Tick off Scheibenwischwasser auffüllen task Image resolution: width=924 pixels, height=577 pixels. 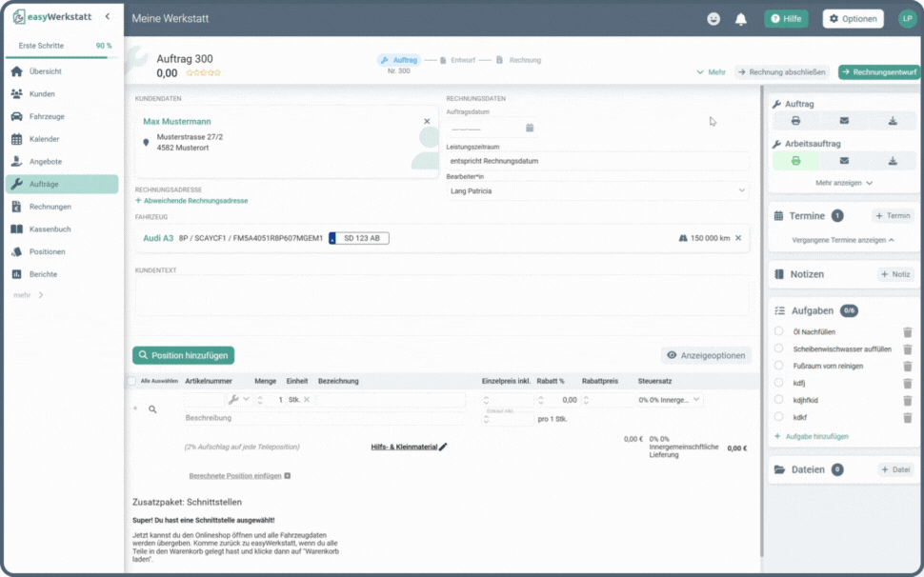[779, 348]
